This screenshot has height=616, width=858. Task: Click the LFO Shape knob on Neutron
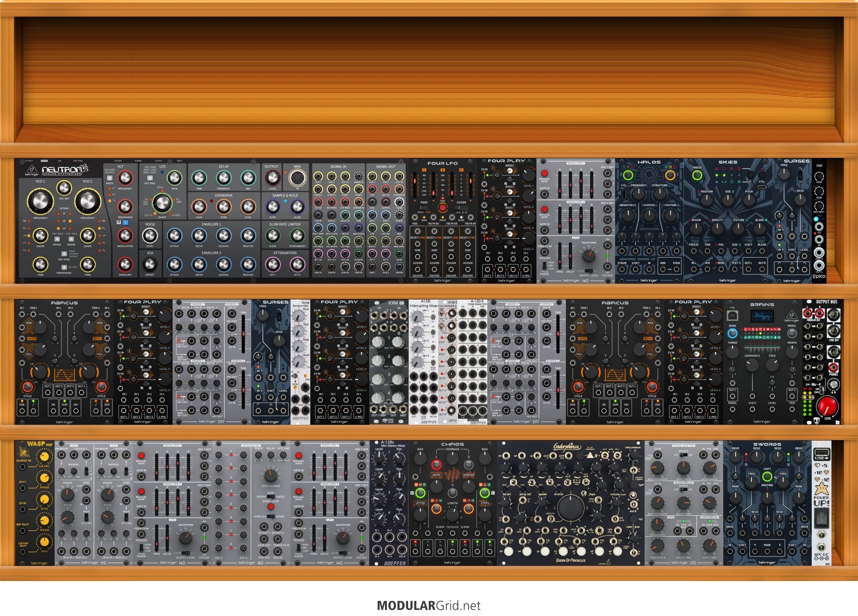(162, 203)
